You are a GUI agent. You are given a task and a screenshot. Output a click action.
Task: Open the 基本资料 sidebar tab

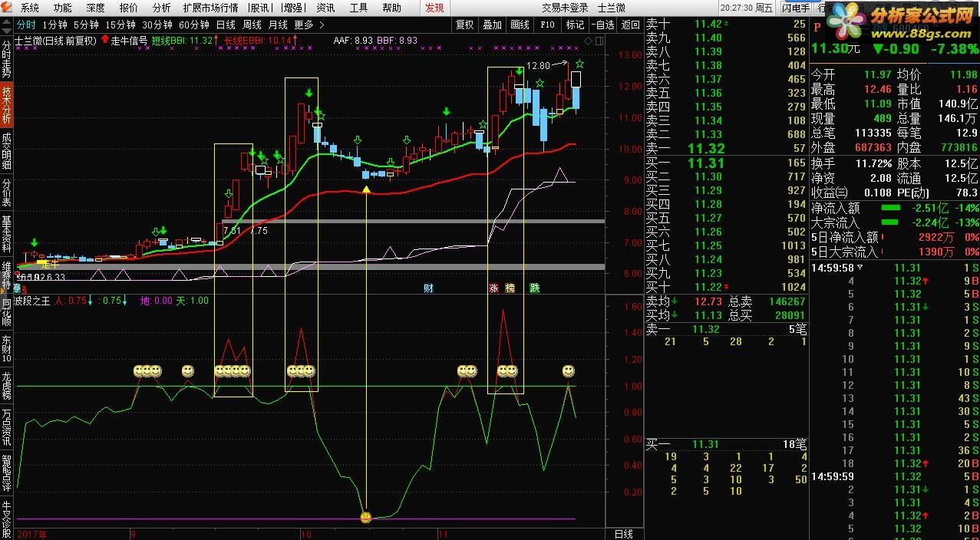(7, 235)
